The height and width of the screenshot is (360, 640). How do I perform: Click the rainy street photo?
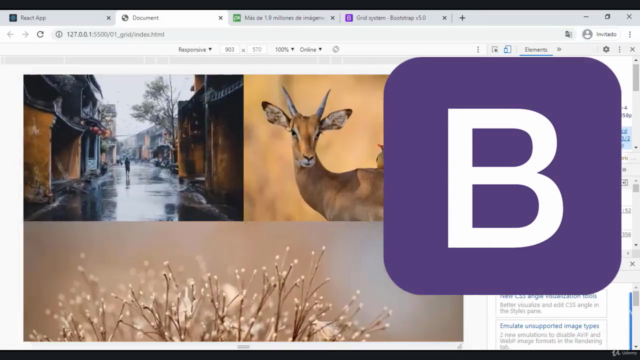pos(133,148)
